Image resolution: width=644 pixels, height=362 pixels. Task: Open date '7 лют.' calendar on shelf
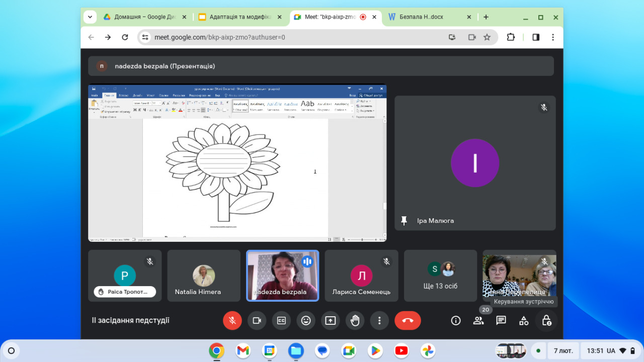tap(563, 350)
